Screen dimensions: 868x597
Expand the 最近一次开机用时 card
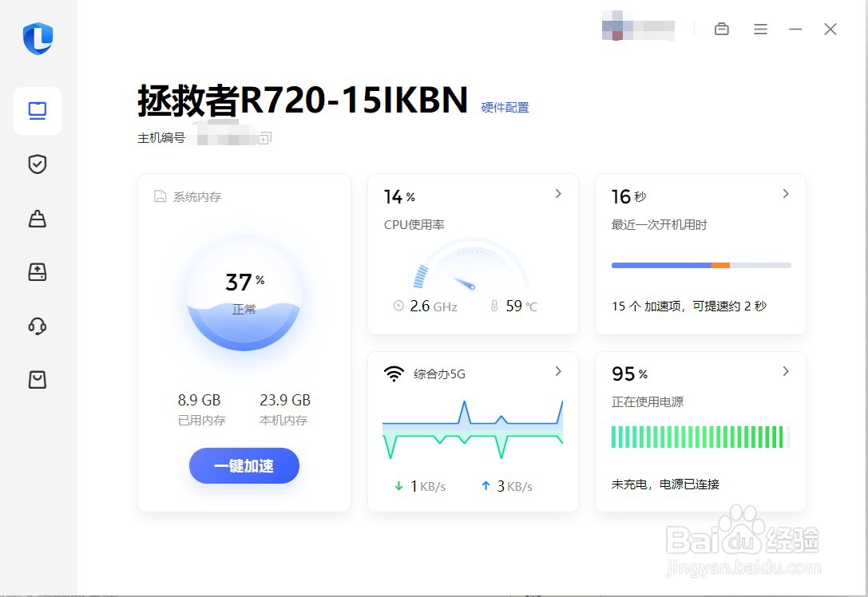pyautogui.click(x=785, y=194)
